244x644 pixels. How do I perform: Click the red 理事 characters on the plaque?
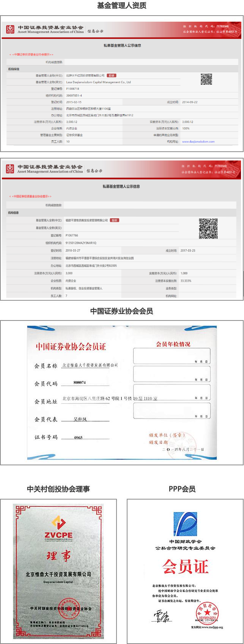click(x=58, y=556)
